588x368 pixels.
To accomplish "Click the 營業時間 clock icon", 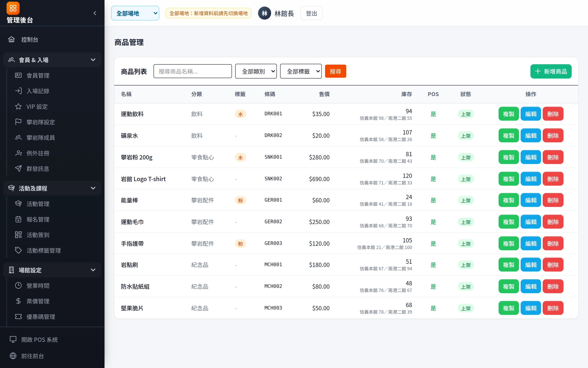I will [18, 285].
